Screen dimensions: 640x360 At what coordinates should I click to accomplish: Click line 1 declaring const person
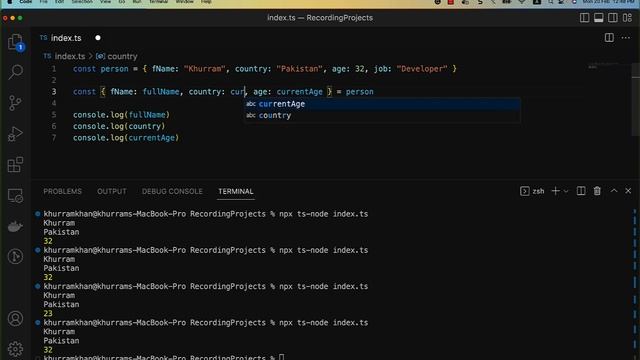click(x=264, y=69)
